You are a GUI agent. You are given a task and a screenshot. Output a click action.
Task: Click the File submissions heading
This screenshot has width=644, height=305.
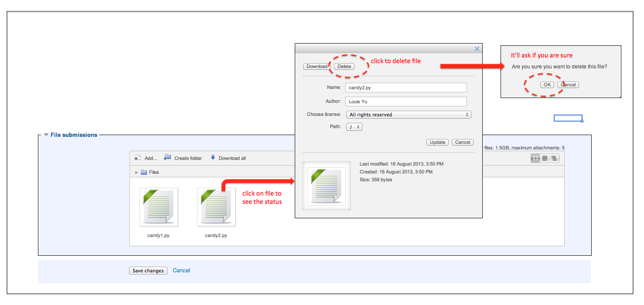[74, 135]
